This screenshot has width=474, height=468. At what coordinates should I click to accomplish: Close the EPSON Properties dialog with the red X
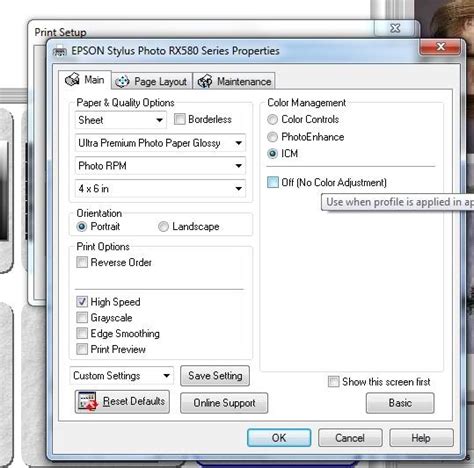tap(441, 47)
